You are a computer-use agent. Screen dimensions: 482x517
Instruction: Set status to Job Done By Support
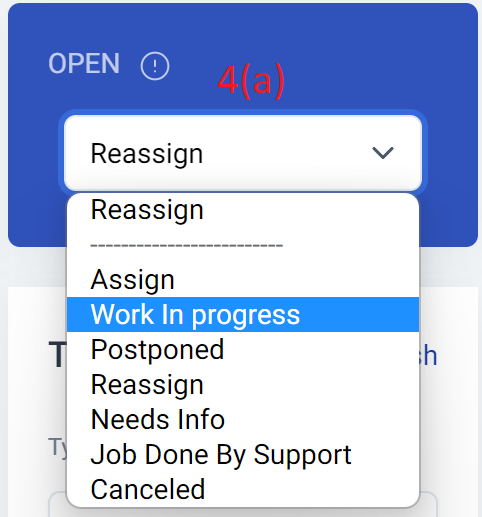[x=243, y=454]
